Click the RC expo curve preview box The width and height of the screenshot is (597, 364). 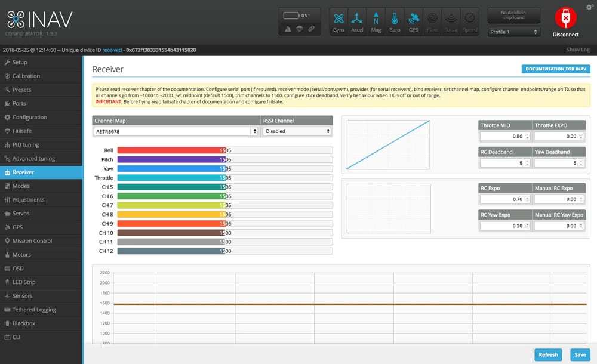click(389, 208)
